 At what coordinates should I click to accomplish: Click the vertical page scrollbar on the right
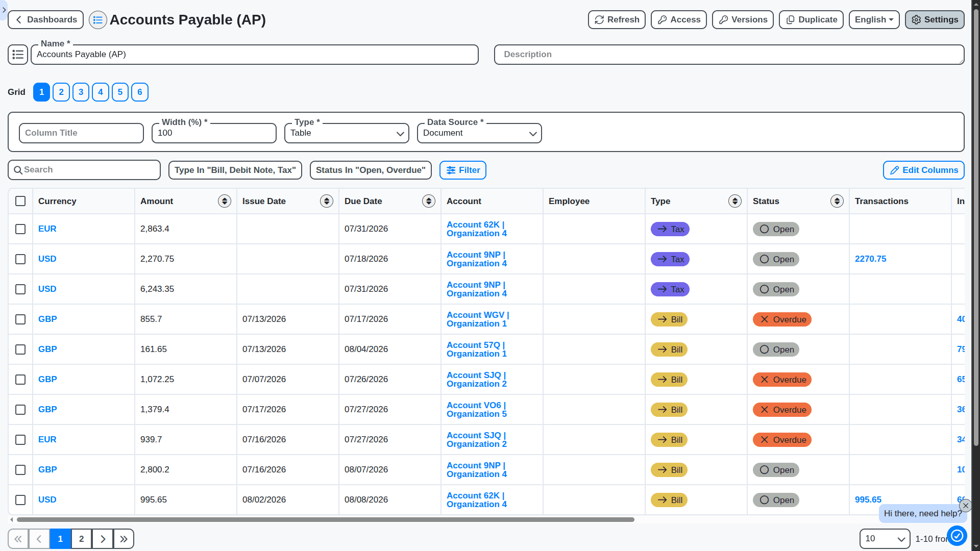click(x=976, y=227)
